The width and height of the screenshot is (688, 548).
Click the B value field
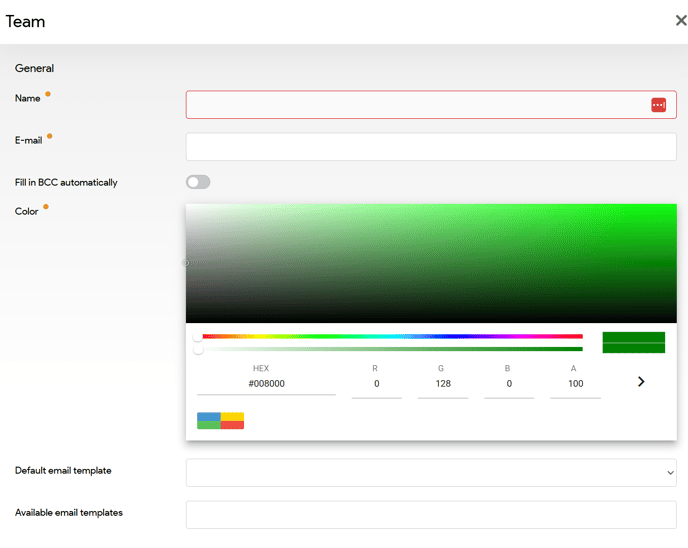pyautogui.click(x=508, y=384)
